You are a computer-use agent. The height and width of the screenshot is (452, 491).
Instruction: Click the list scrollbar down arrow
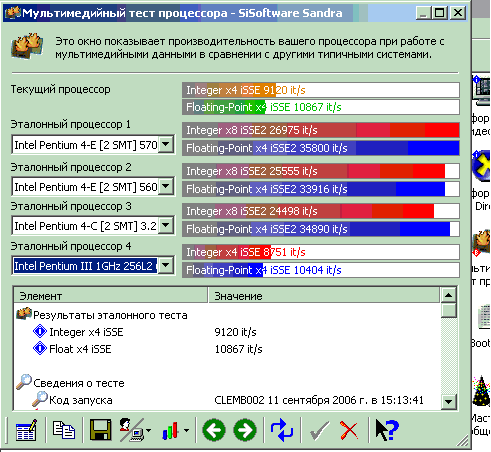[448, 401]
